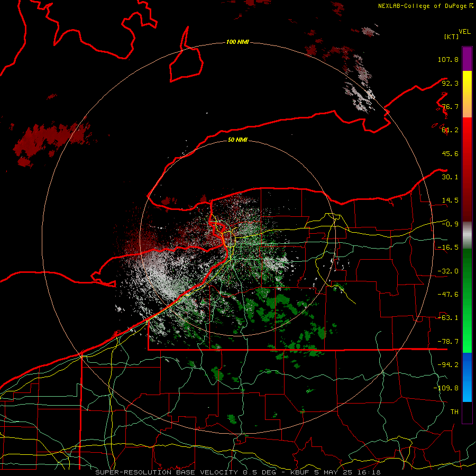This screenshot has width=476, height=476.
Task: Click the -94.2 legend value
Action: (x=448, y=365)
